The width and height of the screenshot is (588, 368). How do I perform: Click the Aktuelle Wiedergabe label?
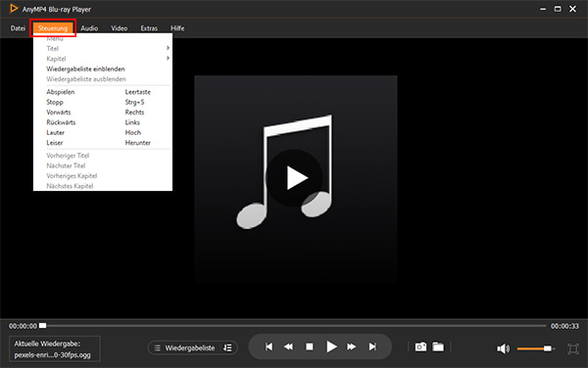click(47, 344)
